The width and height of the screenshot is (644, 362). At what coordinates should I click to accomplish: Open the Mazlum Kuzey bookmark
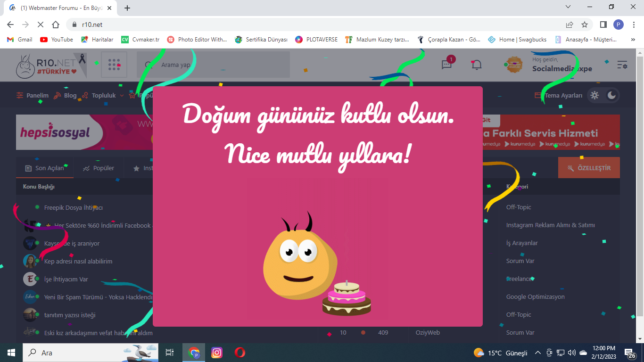click(x=377, y=40)
